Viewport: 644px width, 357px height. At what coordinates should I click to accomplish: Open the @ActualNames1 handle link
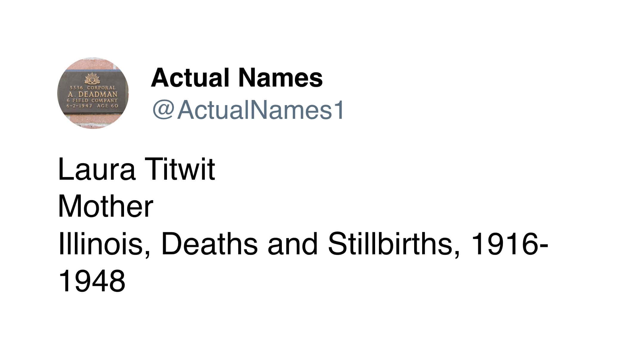(248, 110)
